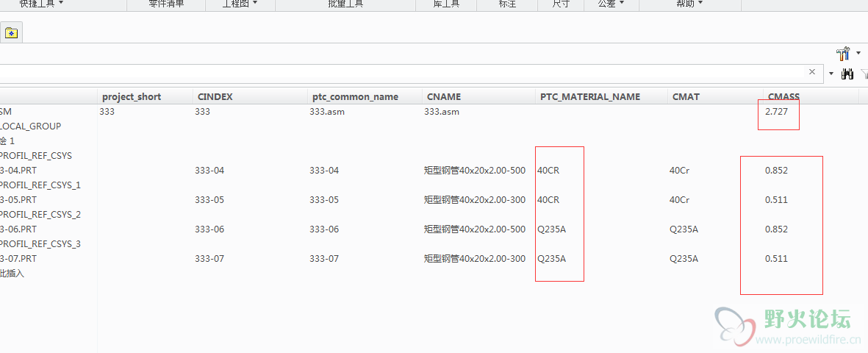Click the CMAT value Q235A in row 333-07
The height and width of the screenshot is (353, 868).
pos(684,259)
